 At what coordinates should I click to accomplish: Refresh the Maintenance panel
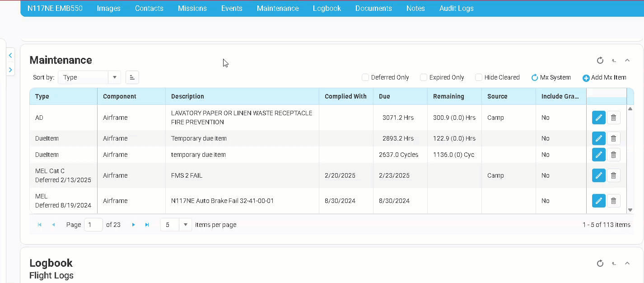[x=600, y=61]
